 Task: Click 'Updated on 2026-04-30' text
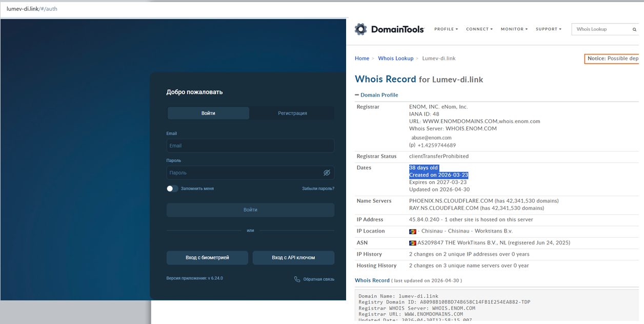(x=439, y=189)
